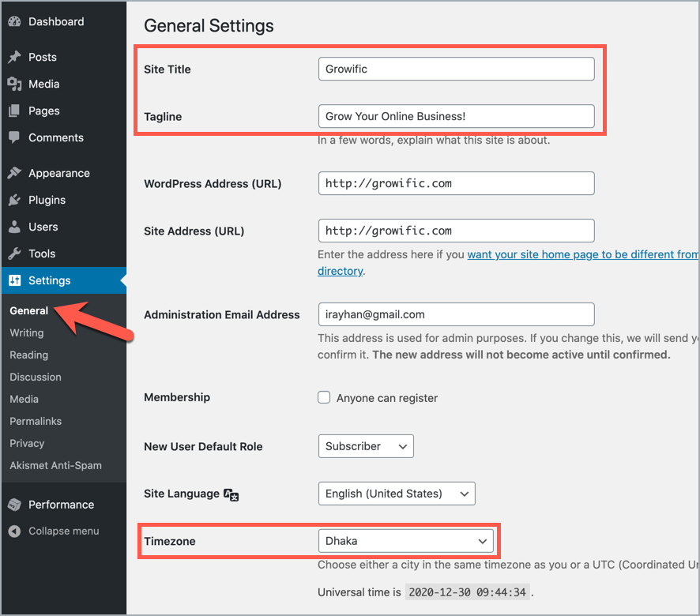Click the Performance cube icon
The width and height of the screenshot is (700, 616).
point(14,505)
